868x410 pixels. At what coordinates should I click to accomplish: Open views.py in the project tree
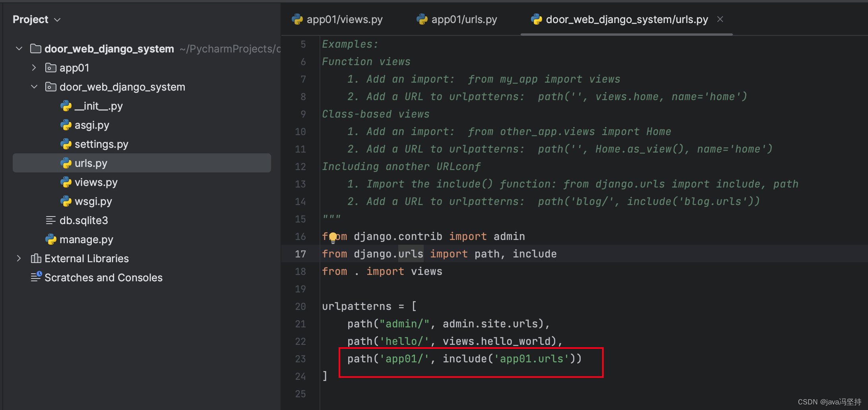click(x=96, y=182)
